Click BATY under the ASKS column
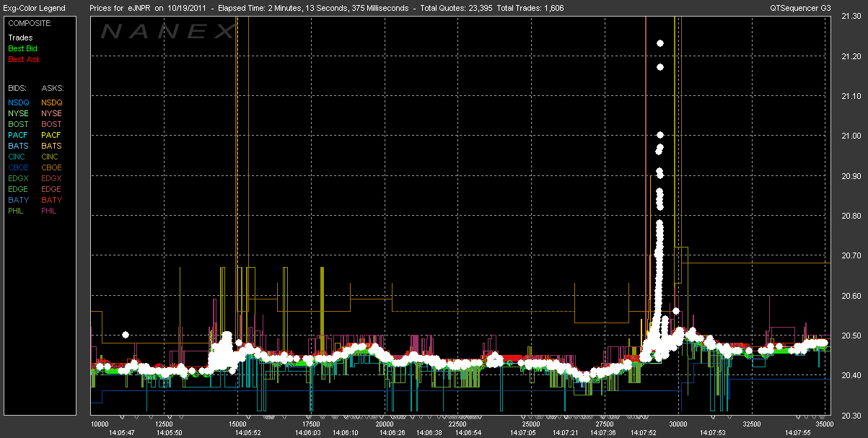The image size is (868, 438). tap(52, 200)
